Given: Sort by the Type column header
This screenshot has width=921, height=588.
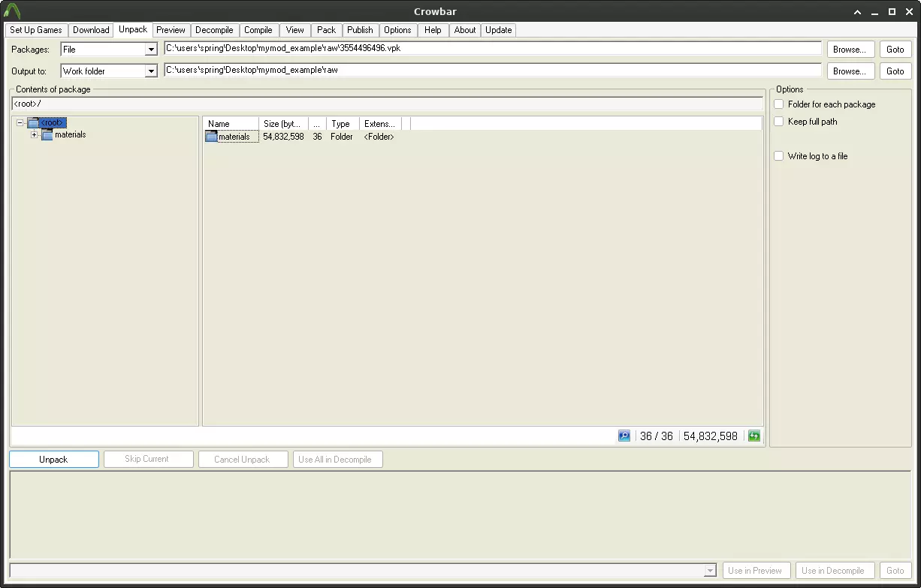Looking at the screenshot, I should coord(343,124).
